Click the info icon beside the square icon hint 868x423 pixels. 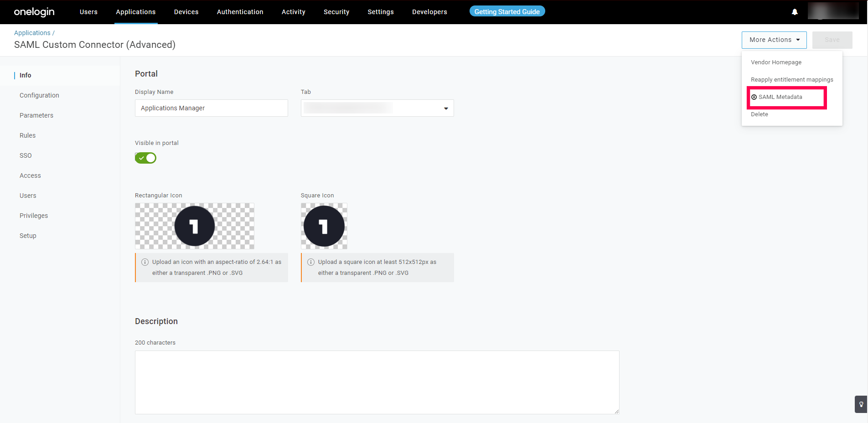(311, 262)
